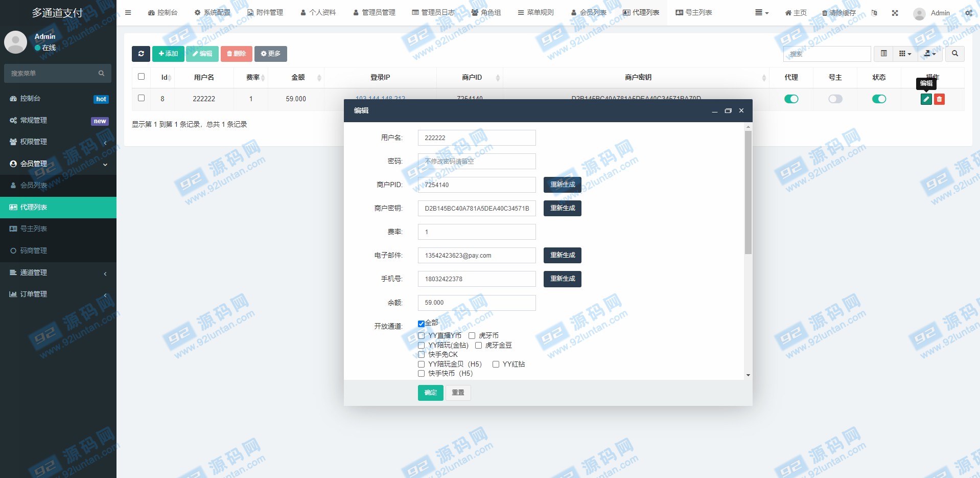Open 控制台 dashboard in the sidebar
The width and height of the screenshot is (980, 478).
58,99
